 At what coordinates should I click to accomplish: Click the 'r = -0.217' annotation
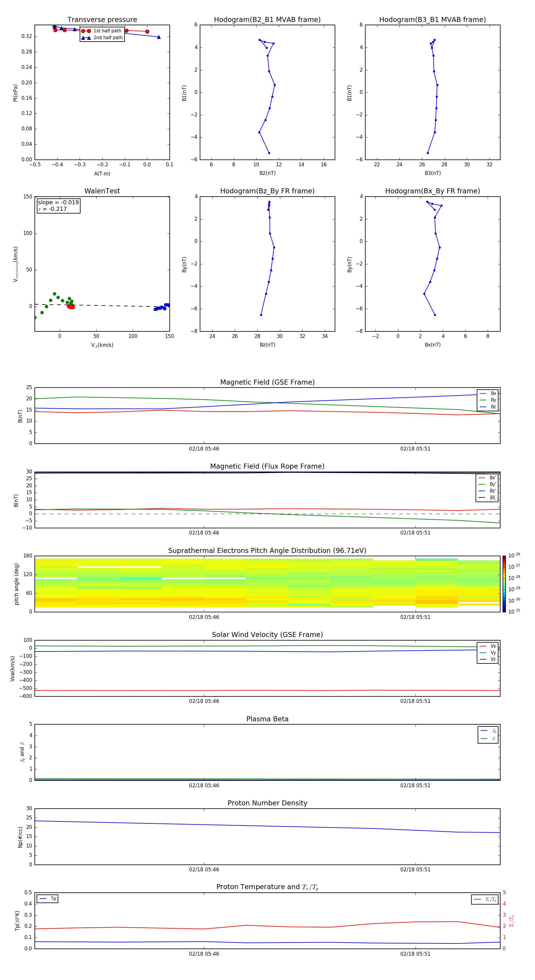pyautogui.click(x=53, y=209)
